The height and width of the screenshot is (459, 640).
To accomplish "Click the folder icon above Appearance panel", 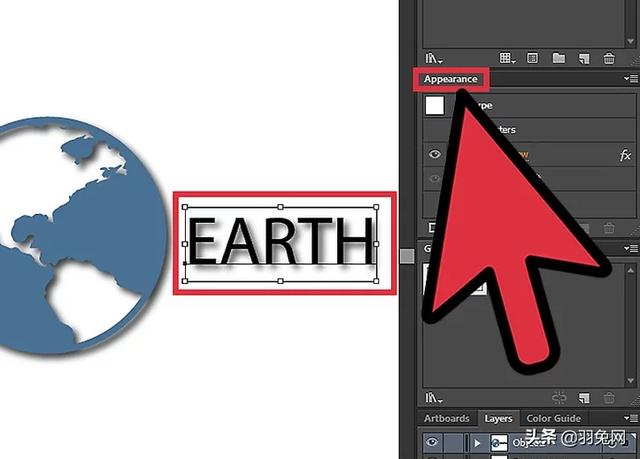I will (559, 58).
